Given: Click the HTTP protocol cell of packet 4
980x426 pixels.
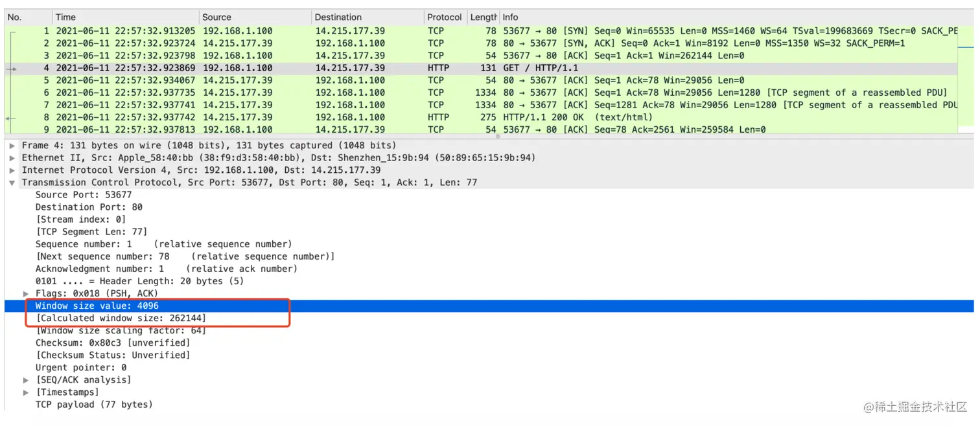Looking at the screenshot, I should 438,68.
